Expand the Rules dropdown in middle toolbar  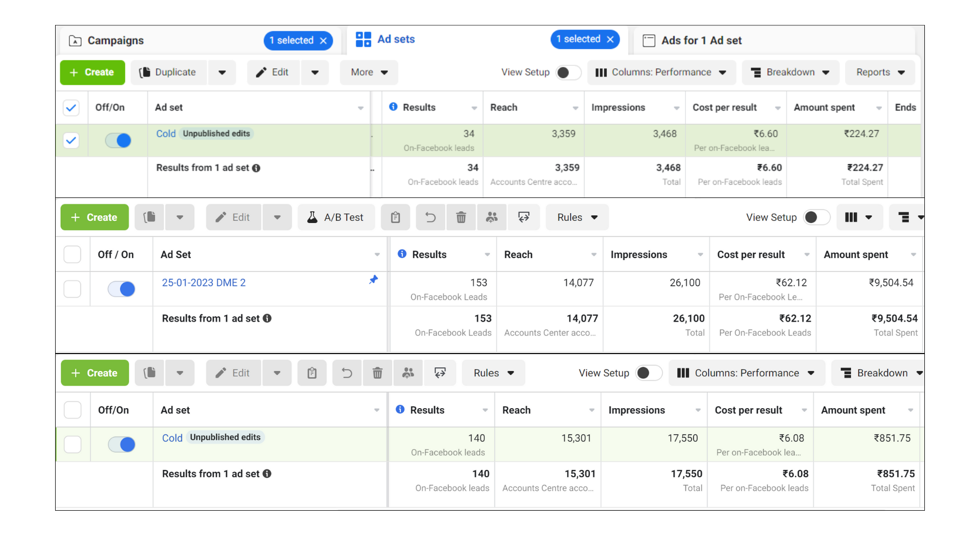point(577,217)
